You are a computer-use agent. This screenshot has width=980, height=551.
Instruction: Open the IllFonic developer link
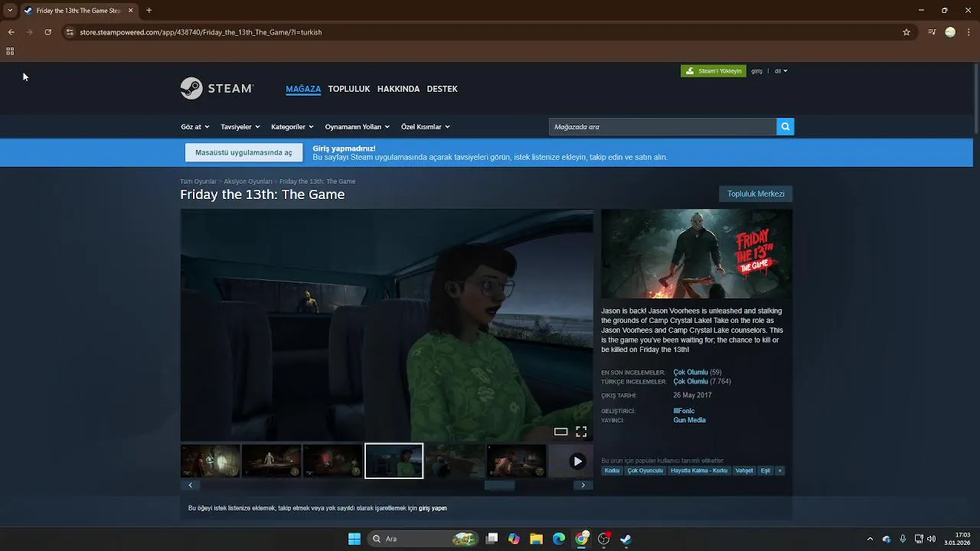[684, 411]
